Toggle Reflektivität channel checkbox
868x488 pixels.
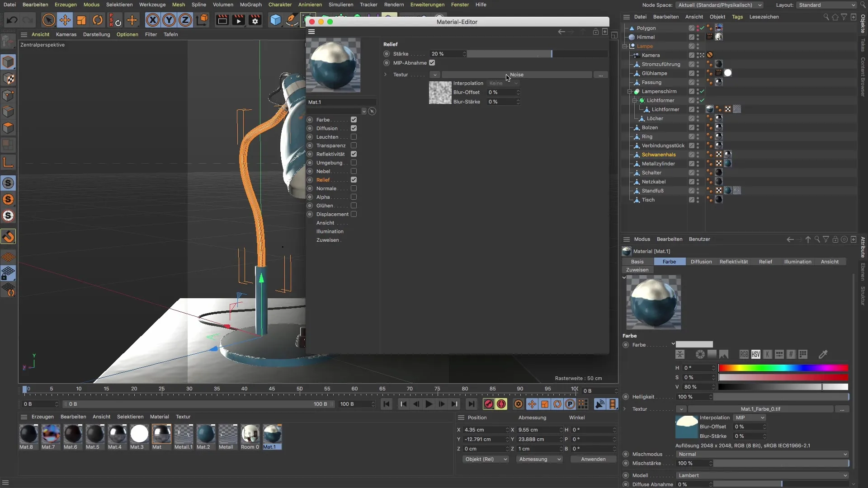coord(354,154)
